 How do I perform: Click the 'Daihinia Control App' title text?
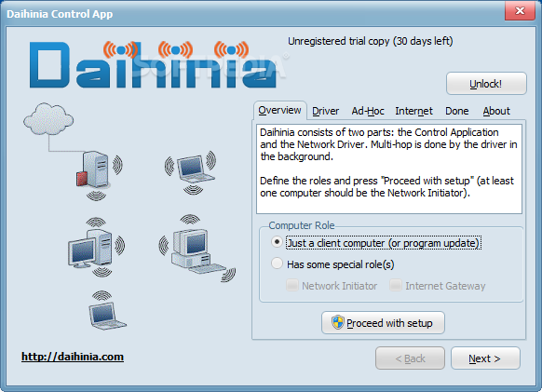point(60,14)
